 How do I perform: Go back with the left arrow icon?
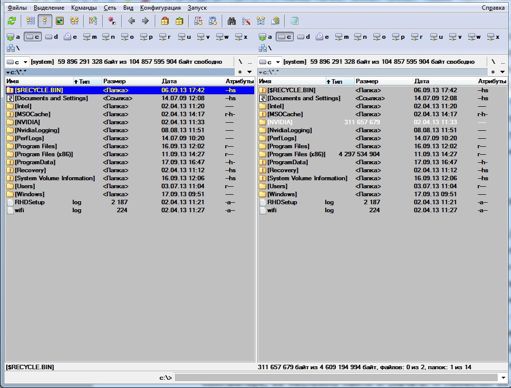tap(132, 21)
